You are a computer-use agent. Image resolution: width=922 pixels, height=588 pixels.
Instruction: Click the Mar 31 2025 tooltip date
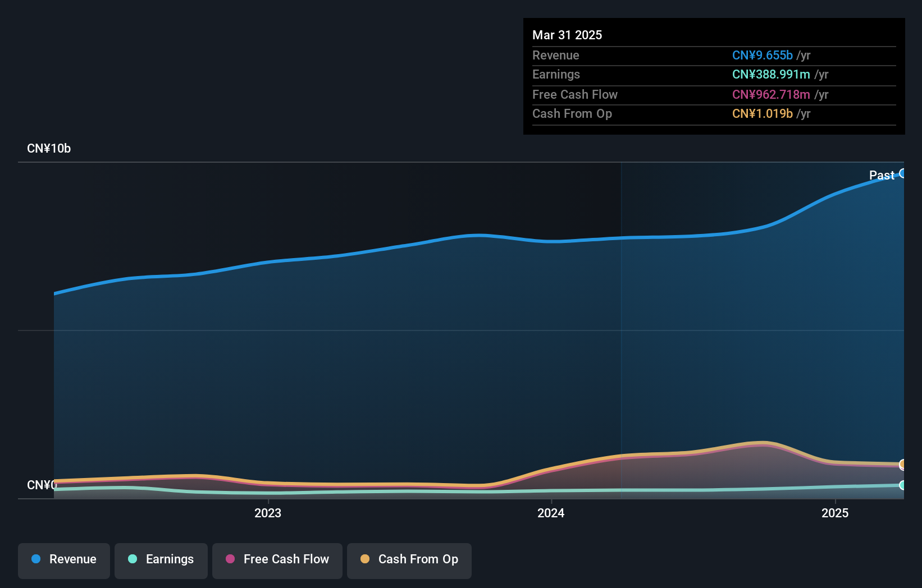coord(567,35)
